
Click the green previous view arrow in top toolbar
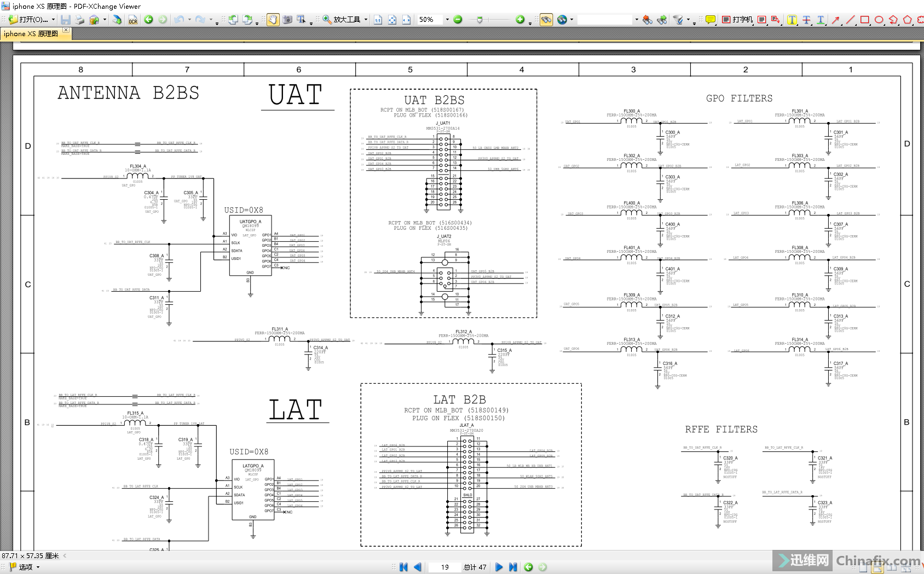click(x=148, y=20)
